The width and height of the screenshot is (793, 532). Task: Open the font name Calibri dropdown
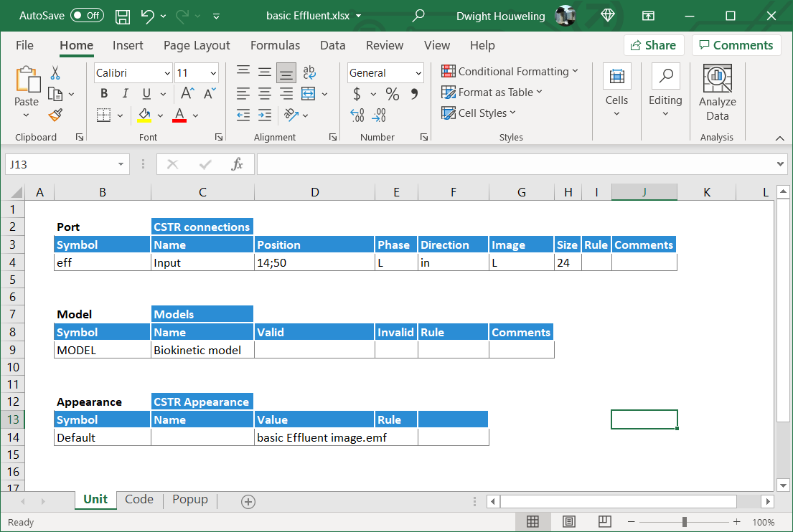coord(167,73)
